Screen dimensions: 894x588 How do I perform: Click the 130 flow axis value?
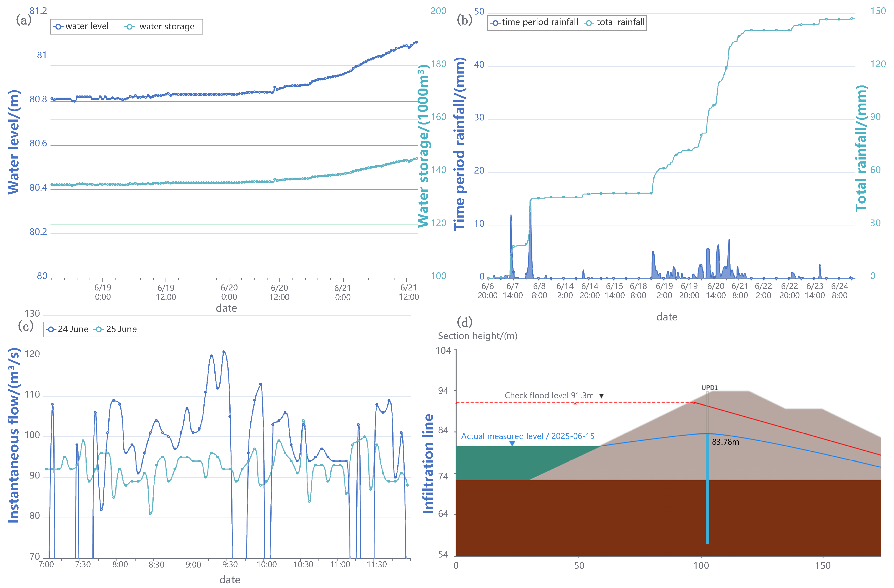click(32, 314)
